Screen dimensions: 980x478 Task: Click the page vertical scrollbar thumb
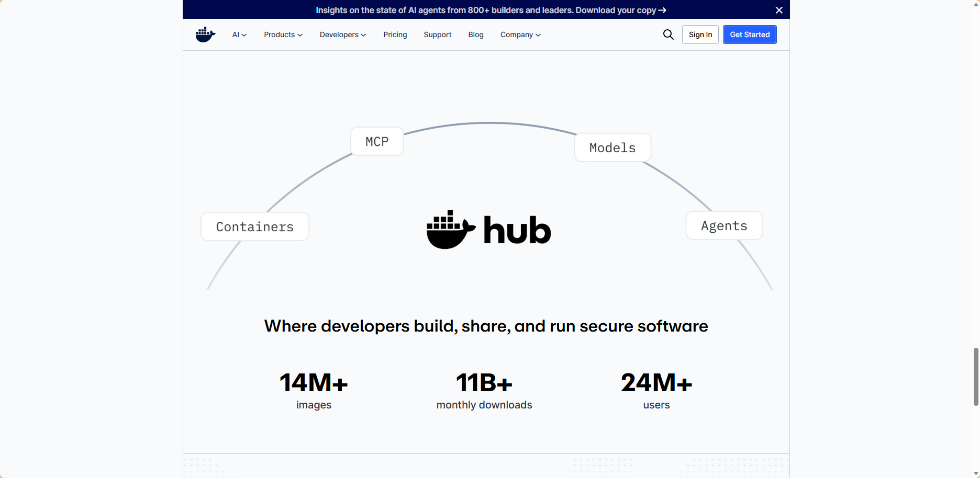[976, 377]
